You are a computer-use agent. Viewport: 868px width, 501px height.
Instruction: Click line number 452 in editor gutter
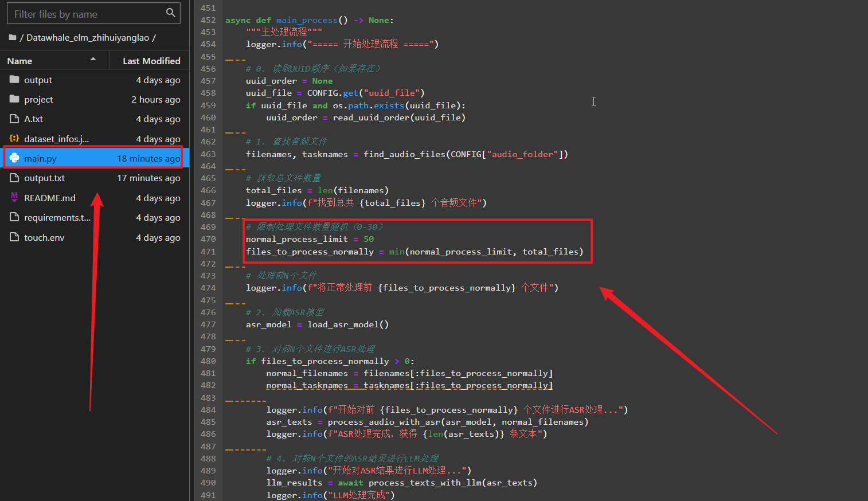coord(208,20)
